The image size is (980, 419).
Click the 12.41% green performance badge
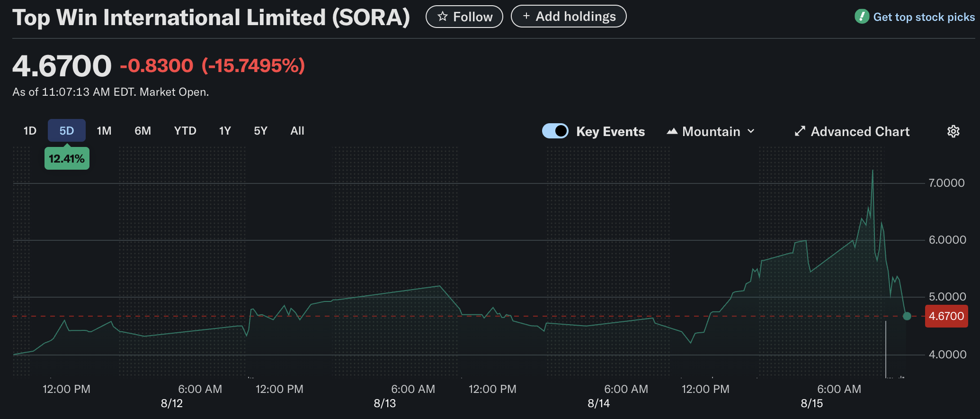(67, 159)
